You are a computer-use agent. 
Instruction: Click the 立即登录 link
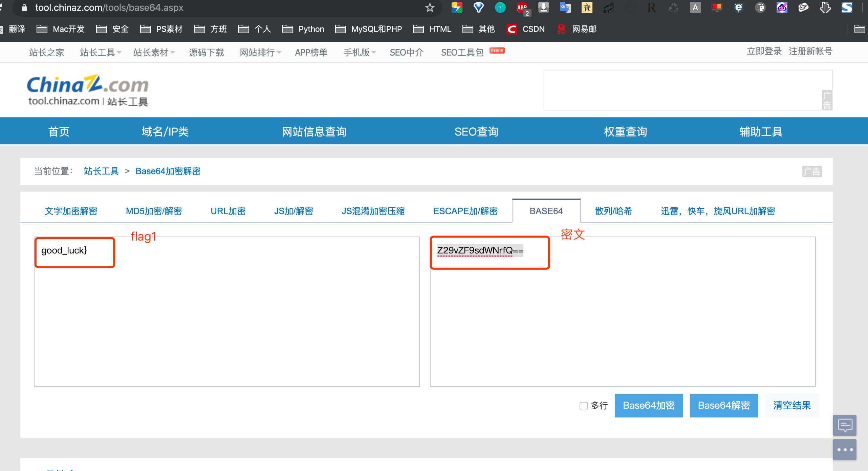[764, 51]
